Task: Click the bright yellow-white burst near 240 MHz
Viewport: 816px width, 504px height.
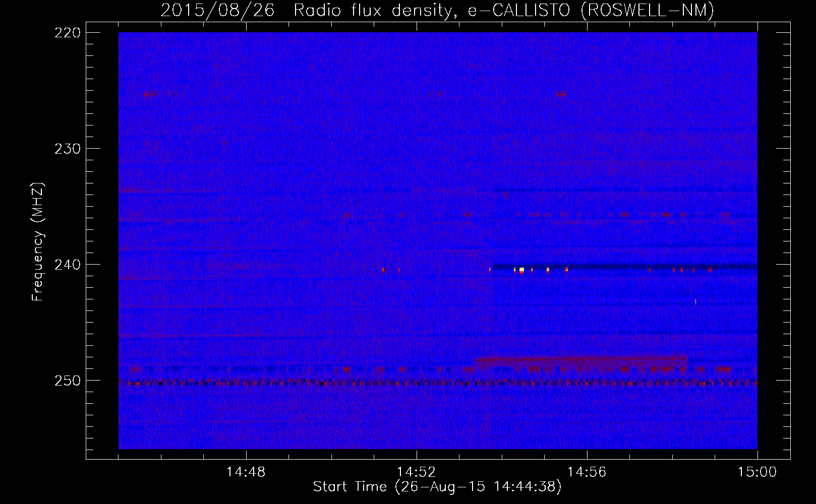Action: pos(521,270)
